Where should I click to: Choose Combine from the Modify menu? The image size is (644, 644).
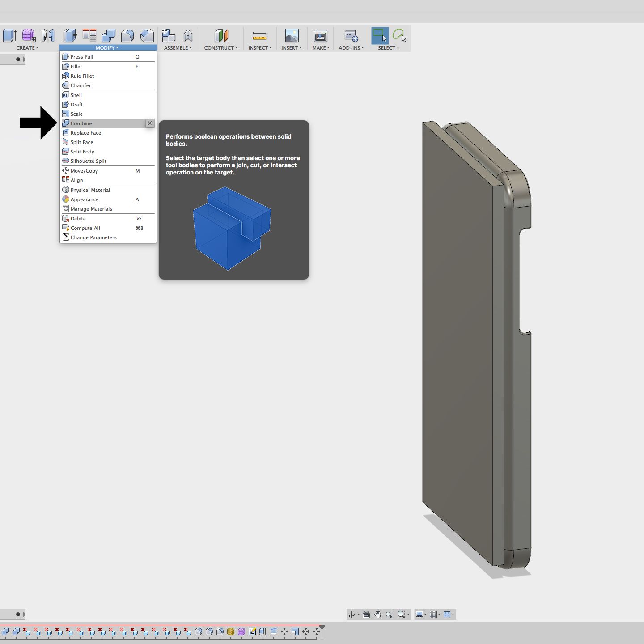tap(81, 123)
